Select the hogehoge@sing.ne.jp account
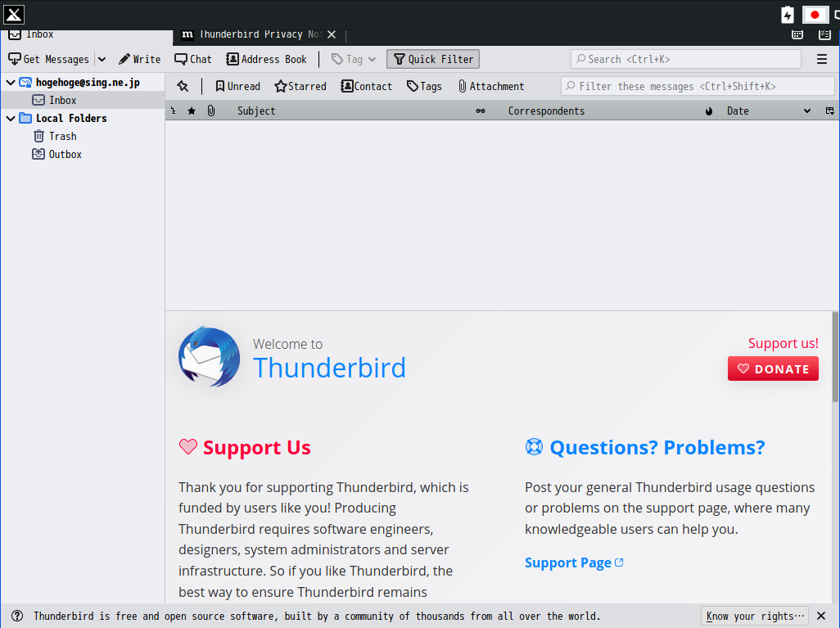This screenshot has height=628, width=840. [x=88, y=83]
